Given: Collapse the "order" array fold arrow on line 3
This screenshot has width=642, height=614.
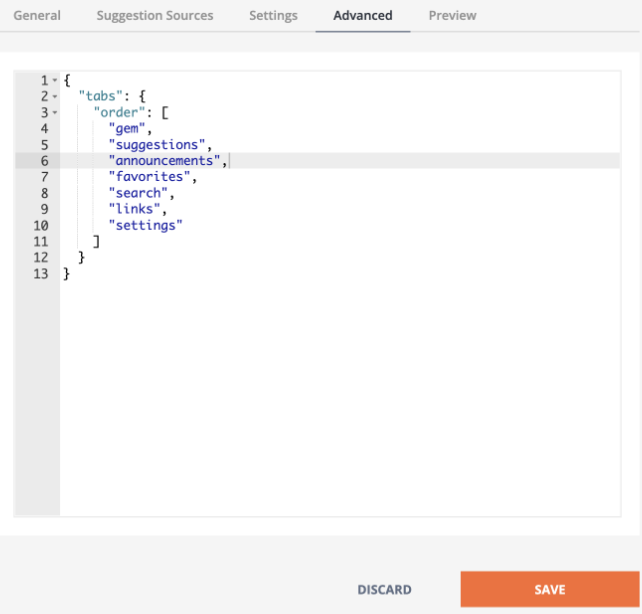Looking at the screenshot, I should (55, 113).
